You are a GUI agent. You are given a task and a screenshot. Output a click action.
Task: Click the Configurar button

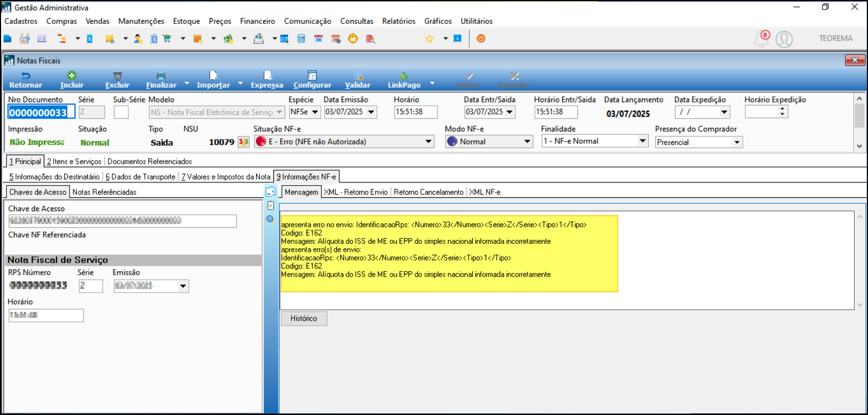click(x=312, y=80)
